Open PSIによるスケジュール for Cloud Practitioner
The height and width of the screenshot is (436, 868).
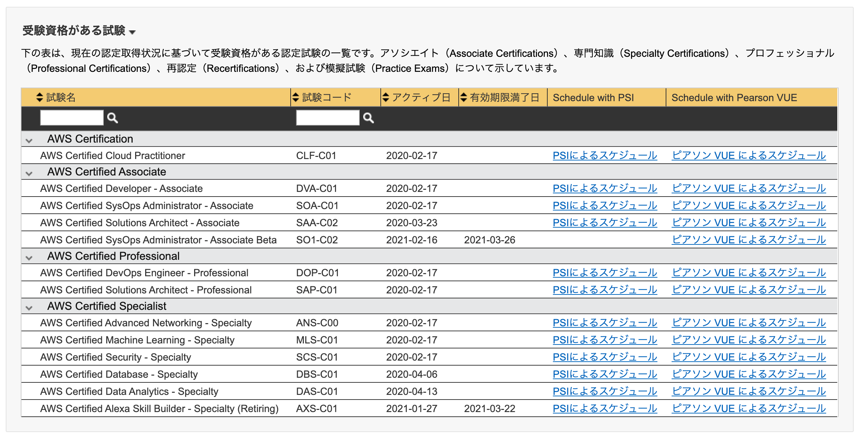click(605, 155)
